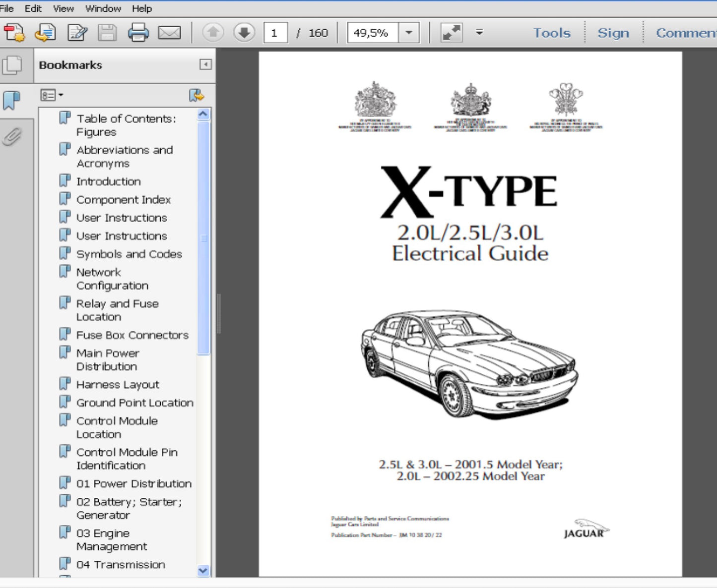Click the email envelope toolbar icon
The image size is (717, 588).
pyautogui.click(x=169, y=33)
